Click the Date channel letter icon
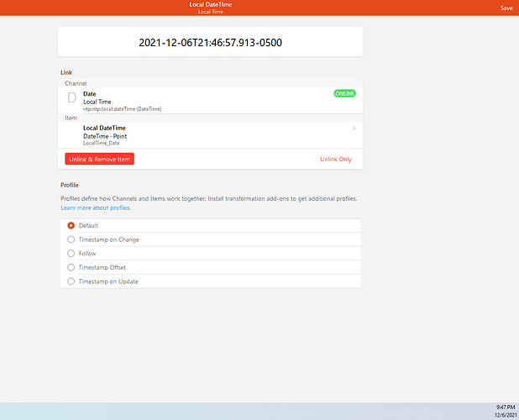 pos(72,97)
